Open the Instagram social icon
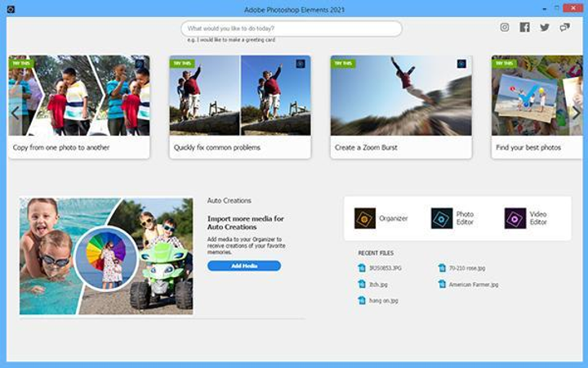Screen dimensions: 588x368 click(505, 27)
